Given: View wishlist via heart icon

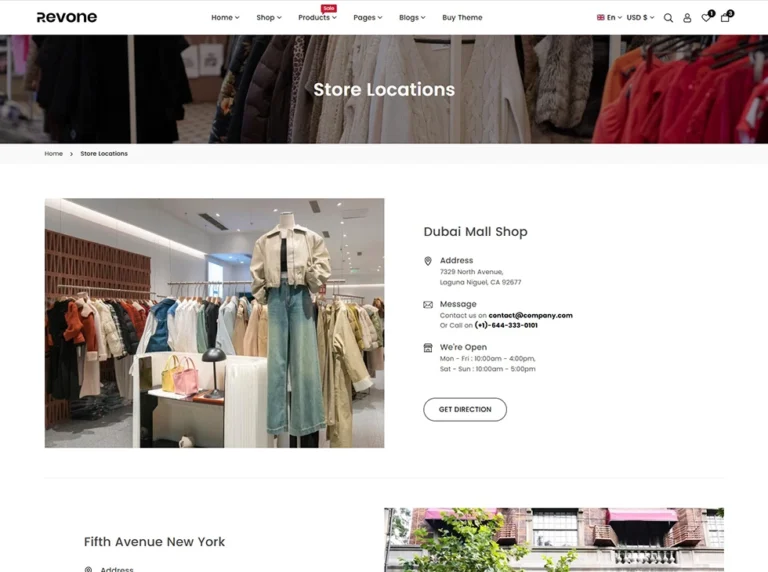Looking at the screenshot, I should pos(707,17).
